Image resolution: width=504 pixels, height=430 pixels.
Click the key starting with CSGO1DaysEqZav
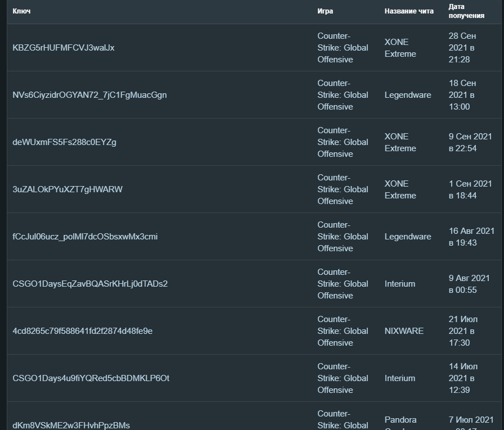point(90,284)
